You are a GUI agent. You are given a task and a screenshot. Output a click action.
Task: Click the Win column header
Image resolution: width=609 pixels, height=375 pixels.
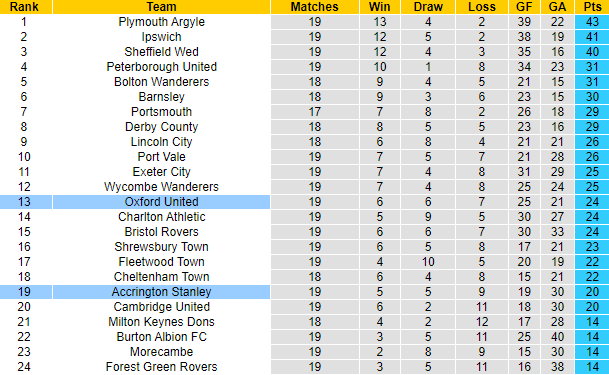coord(379,7)
